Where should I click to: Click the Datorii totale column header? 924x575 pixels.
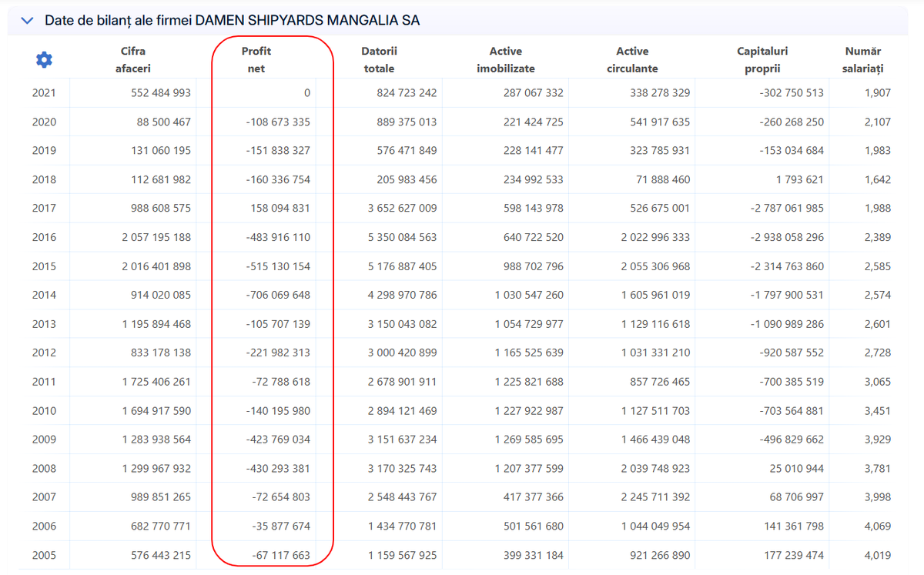379,59
